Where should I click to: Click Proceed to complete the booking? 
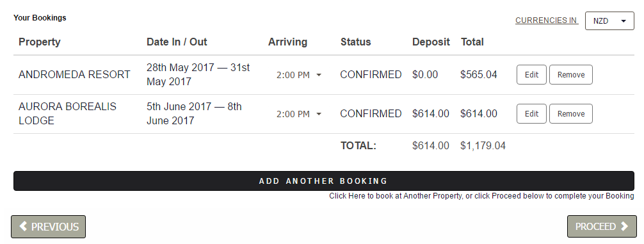(x=602, y=226)
